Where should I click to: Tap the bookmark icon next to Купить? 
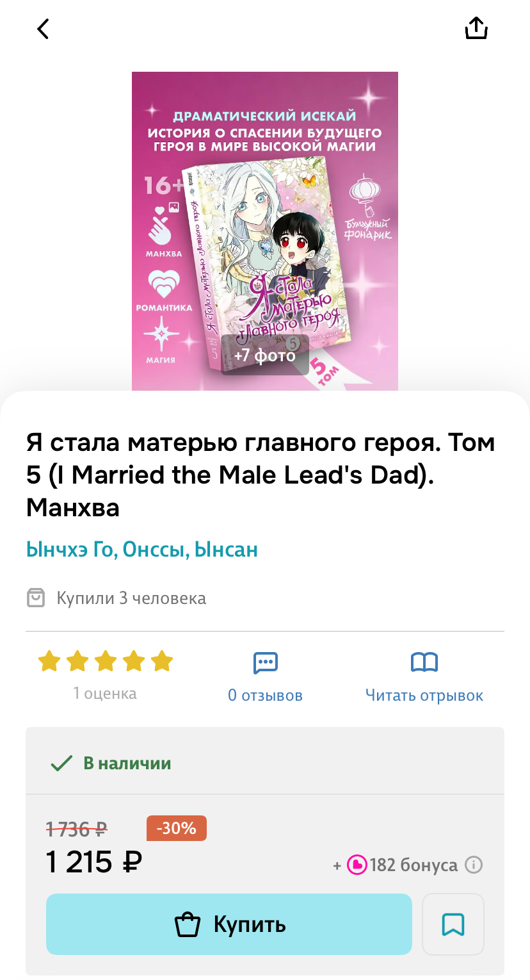tap(453, 924)
